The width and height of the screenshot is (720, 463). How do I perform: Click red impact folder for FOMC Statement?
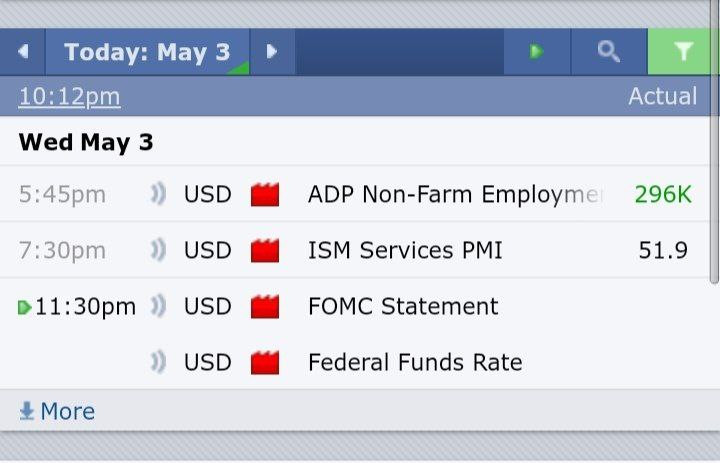coord(264,306)
